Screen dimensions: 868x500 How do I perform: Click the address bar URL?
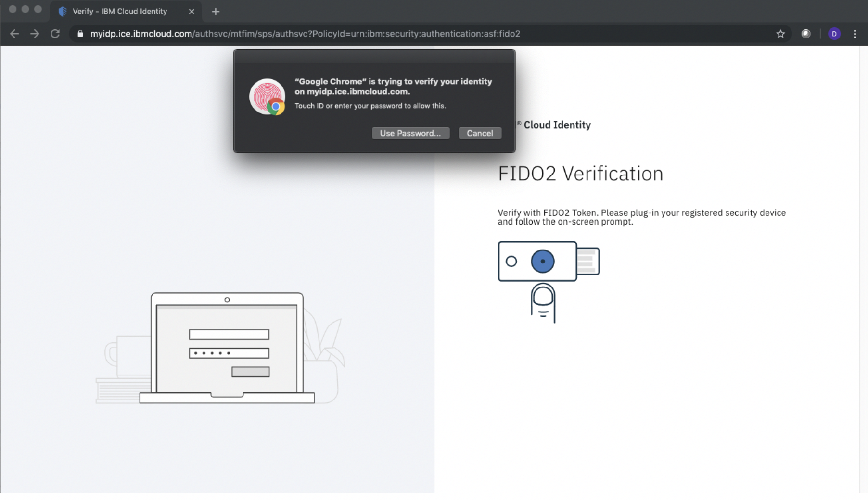[x=305, y=34]
